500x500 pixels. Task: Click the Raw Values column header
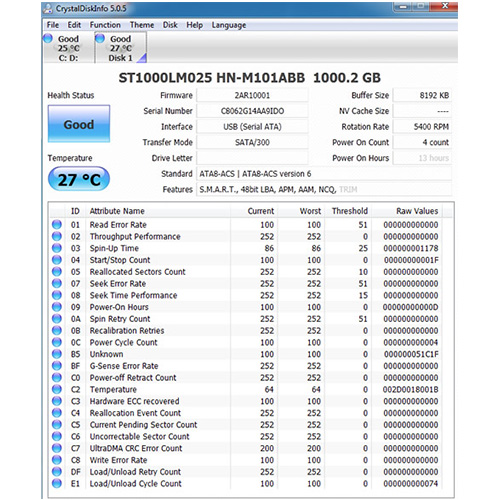407,211
